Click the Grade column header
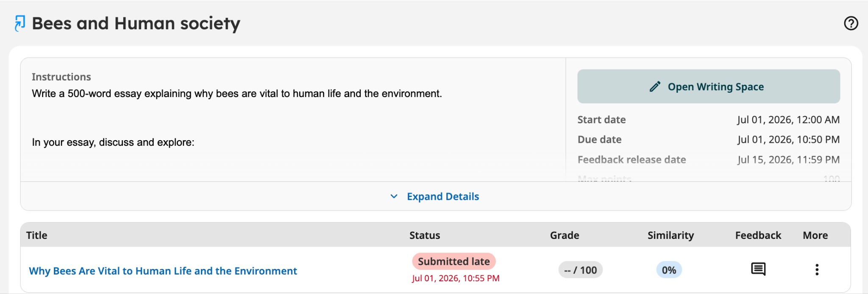The width and height of the screenshot is (868, 294). point(565,236)
